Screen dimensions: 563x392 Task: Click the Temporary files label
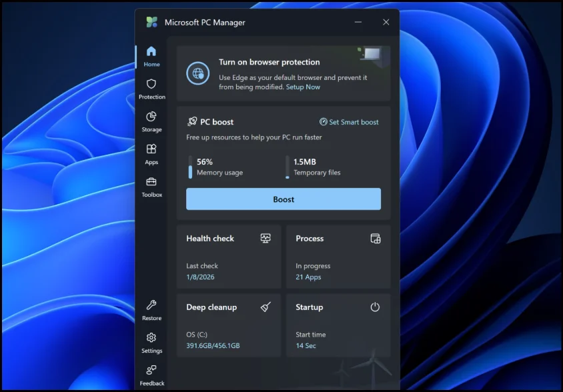317,173
